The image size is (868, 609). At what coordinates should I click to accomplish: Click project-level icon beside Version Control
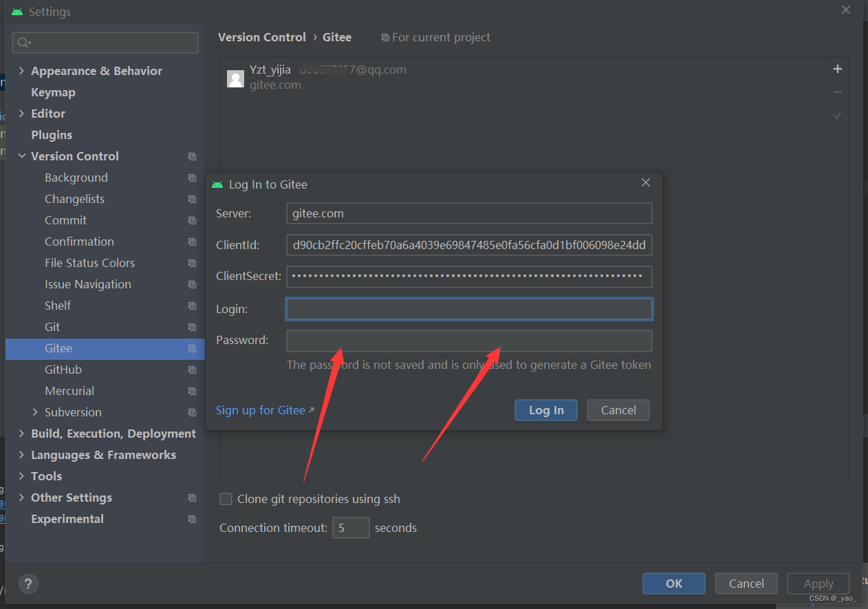(192, 156)
